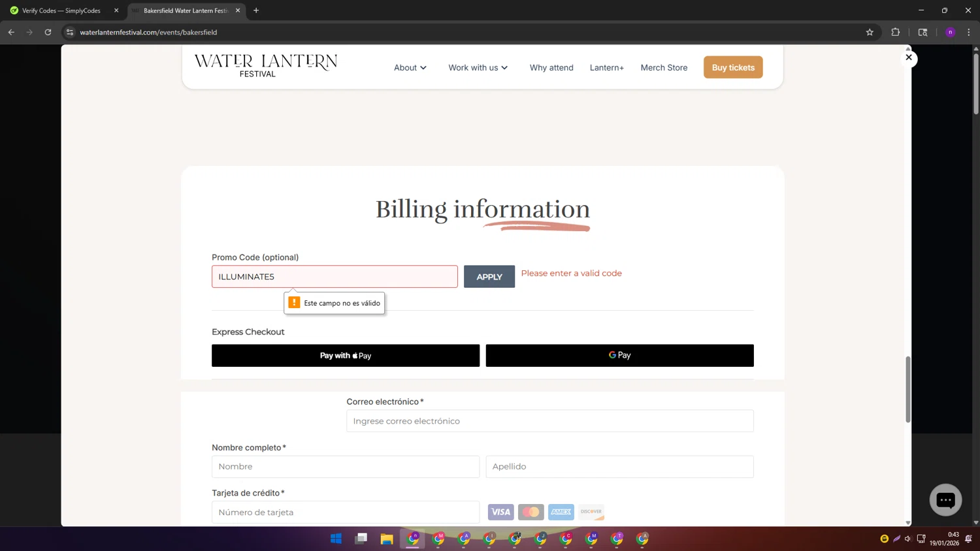
Task: Open the Chrome profile avatar
Action: point(950,32)
